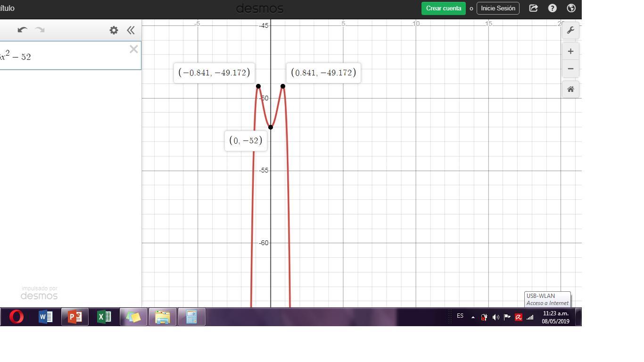The height and width of the screenshot is (362, 644).
Task: Open Excel from the taskbar
Action: click(x=104, y=317)
